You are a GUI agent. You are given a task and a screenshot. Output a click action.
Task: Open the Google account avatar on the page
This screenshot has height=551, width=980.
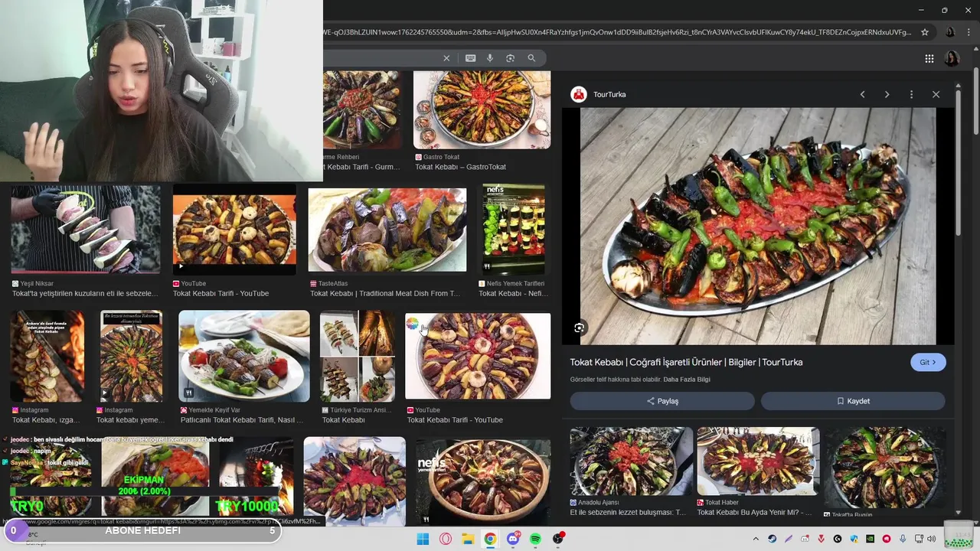coord(952,58)
